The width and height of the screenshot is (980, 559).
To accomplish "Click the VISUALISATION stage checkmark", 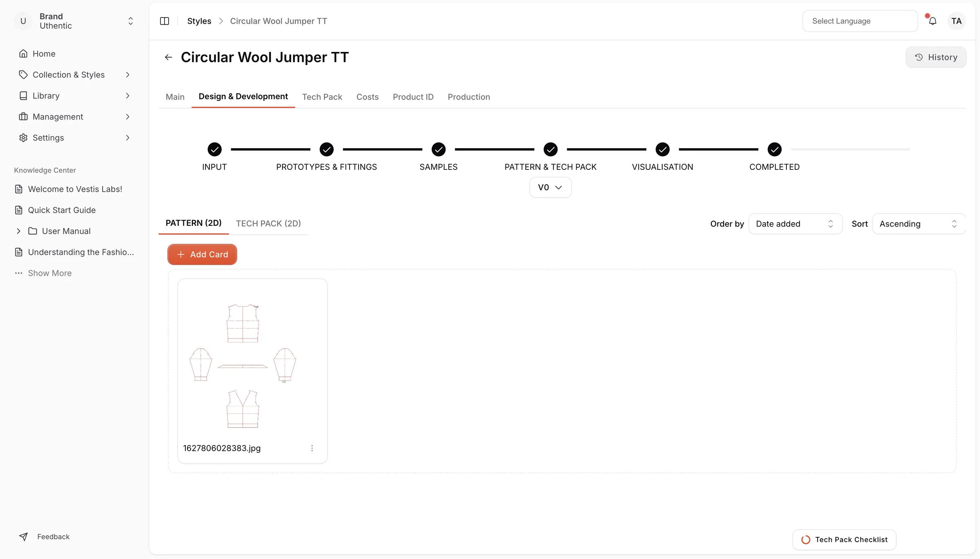I will [662, 149].
